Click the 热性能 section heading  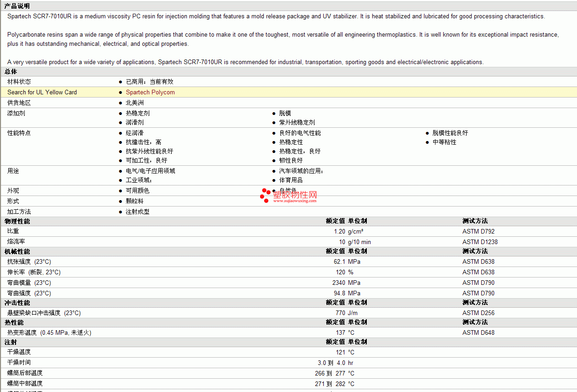tap(14, 322)
